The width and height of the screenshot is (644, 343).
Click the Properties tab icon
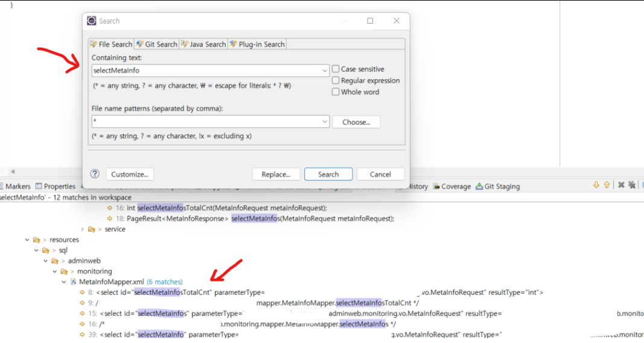(x=39, y=186)
